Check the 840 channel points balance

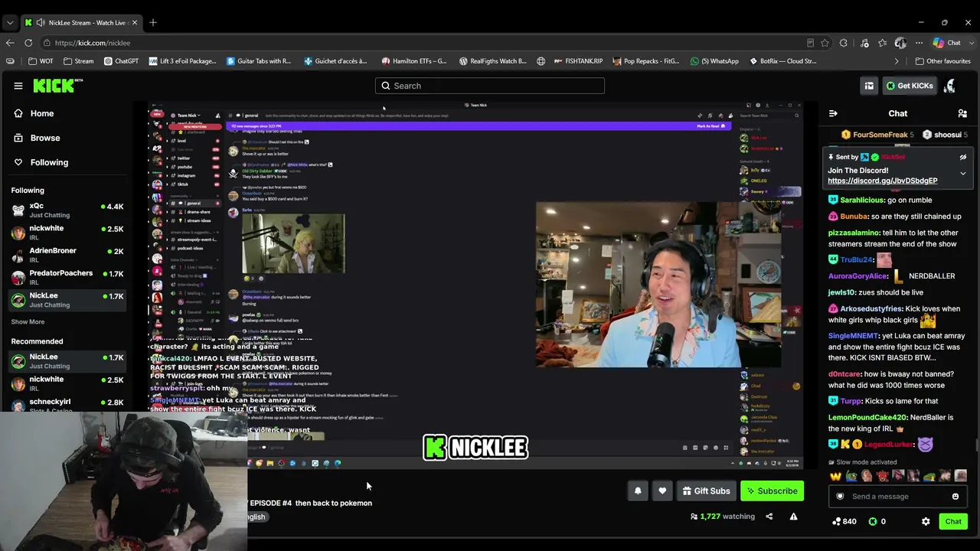pos(844,521)
